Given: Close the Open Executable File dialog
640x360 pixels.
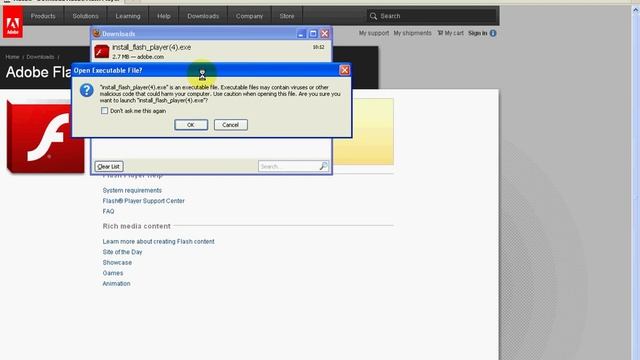Looking at the screenshot, I should 344,70.
